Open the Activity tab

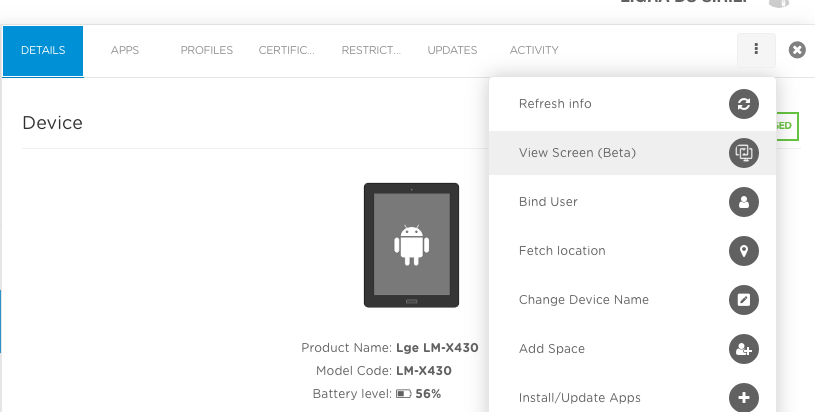[x=534, y=50]
